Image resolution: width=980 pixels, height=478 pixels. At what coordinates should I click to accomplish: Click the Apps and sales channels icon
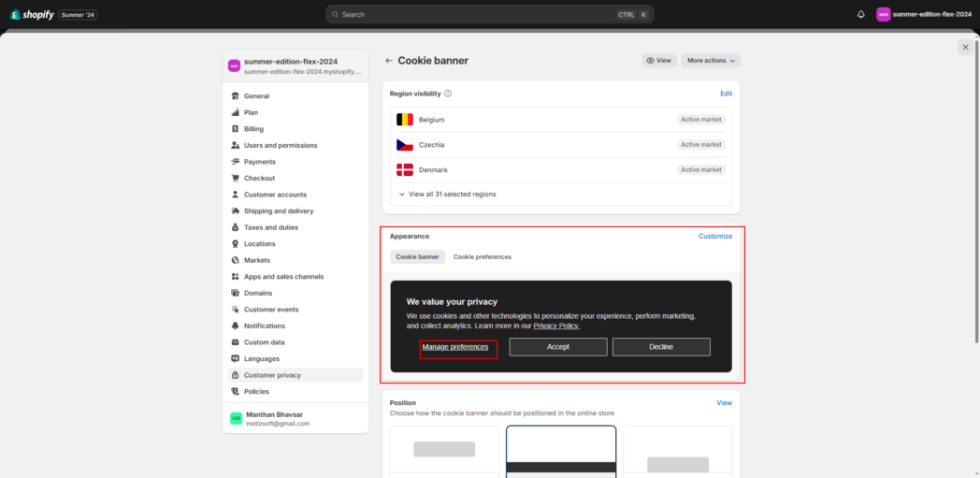(x=235, y=276)
